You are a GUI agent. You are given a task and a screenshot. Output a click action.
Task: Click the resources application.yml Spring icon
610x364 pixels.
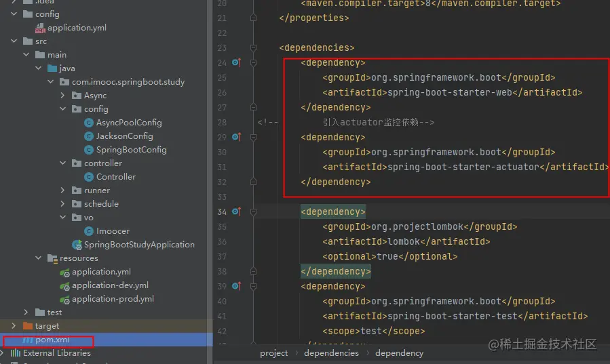pos(64,272)
